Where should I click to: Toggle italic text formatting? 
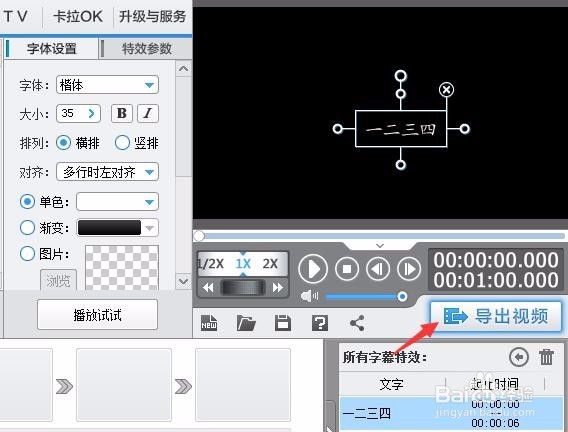coord(148,113)
